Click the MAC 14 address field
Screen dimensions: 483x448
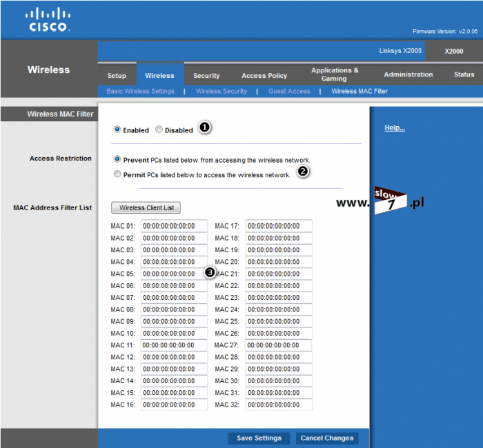[x=174, y=380]
